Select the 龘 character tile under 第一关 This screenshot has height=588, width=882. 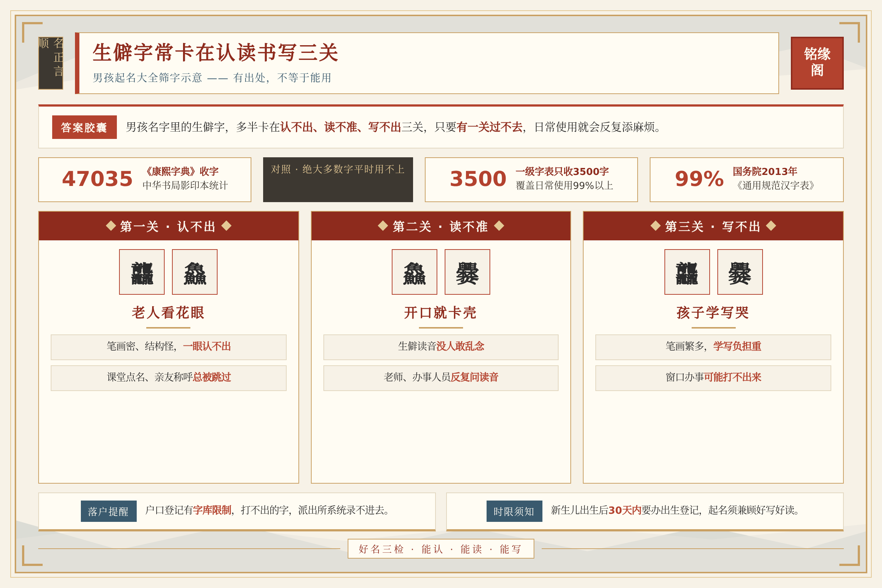click(142, 272)
